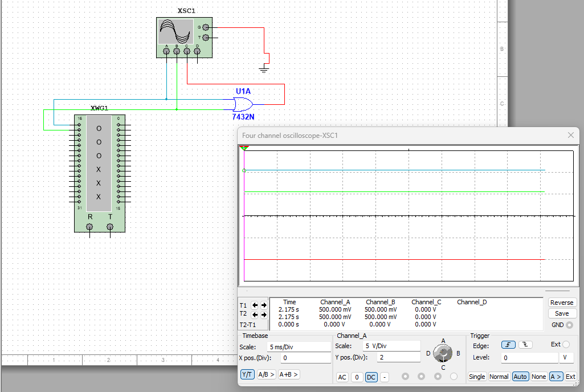Click channel D terminal on XSC1

pyautogui.click(x=197, y=51)
